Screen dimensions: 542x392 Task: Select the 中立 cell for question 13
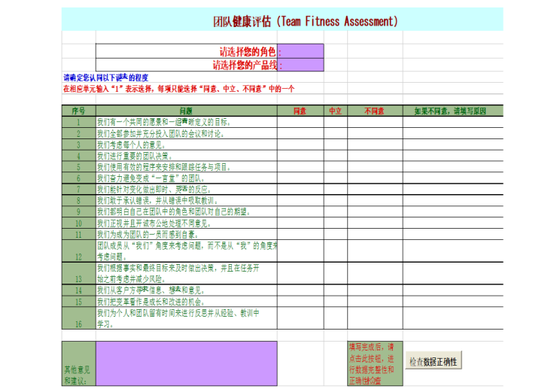pyautogui.click(x=336, y=273)
